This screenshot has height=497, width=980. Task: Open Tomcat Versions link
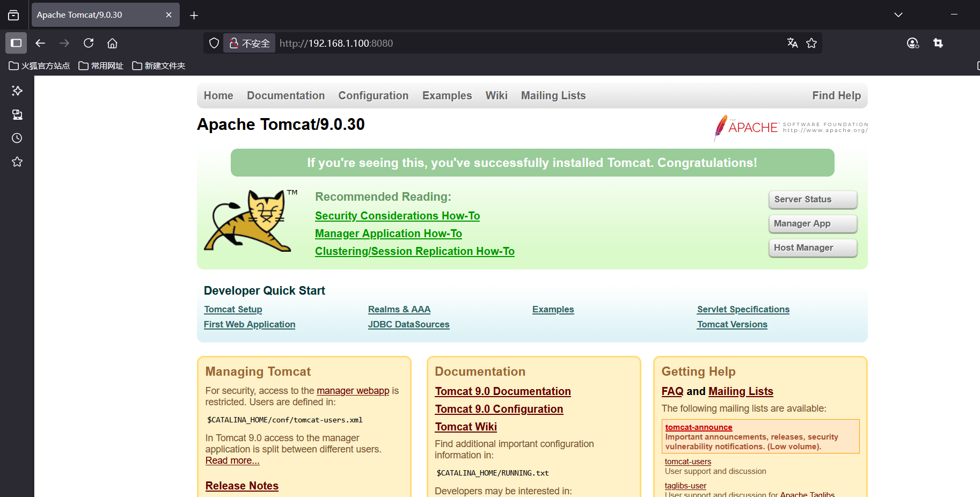click(x=732, y=324)
